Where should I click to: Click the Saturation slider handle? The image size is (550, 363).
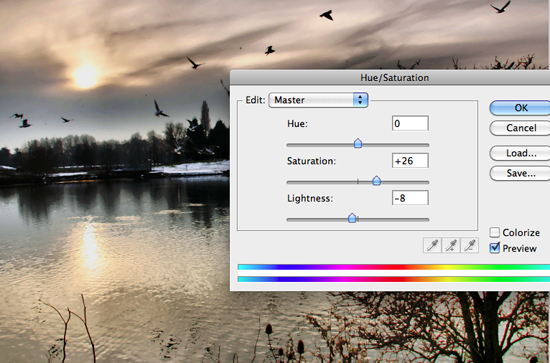point(376,181)
